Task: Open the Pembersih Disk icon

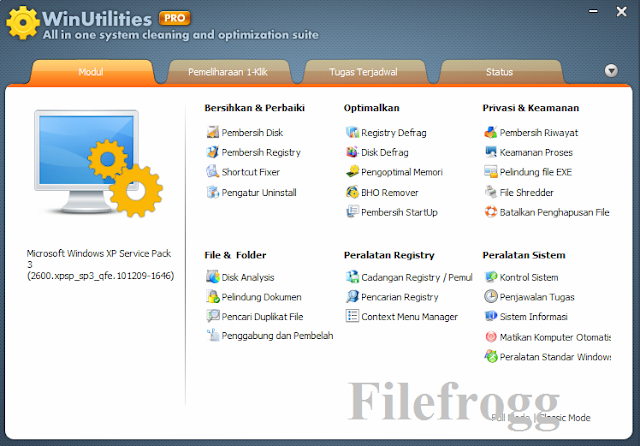Action: [213, 132]
